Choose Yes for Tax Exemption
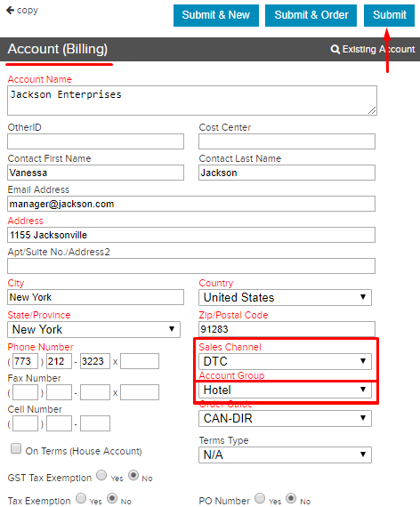 click(x=81, y=498)
